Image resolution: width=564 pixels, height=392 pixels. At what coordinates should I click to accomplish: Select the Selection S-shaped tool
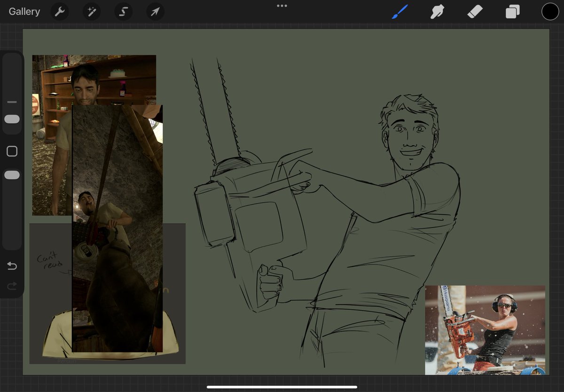point(123,12)
